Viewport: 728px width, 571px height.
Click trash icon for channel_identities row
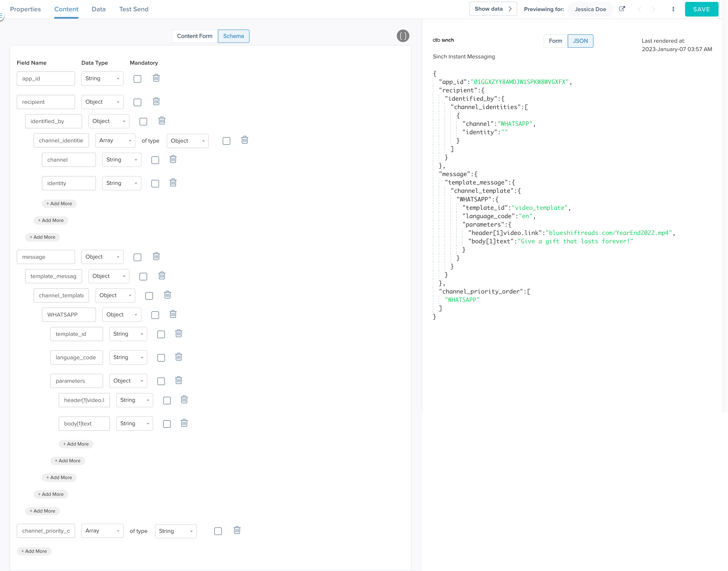pyautogui.click(x=244, y=140)
